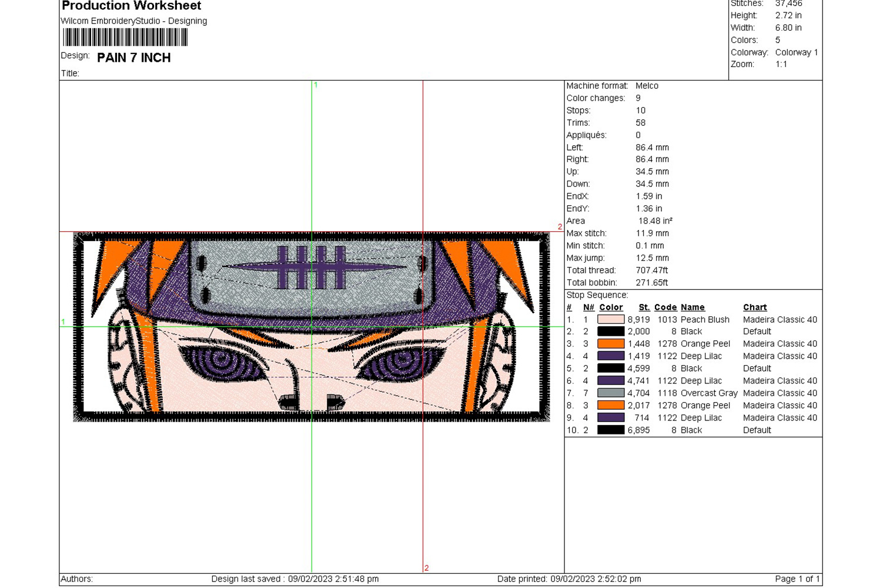Click the total bobbin value '271.65ft'
Viewport: 883px width, 588px height.
coord(652,283)
